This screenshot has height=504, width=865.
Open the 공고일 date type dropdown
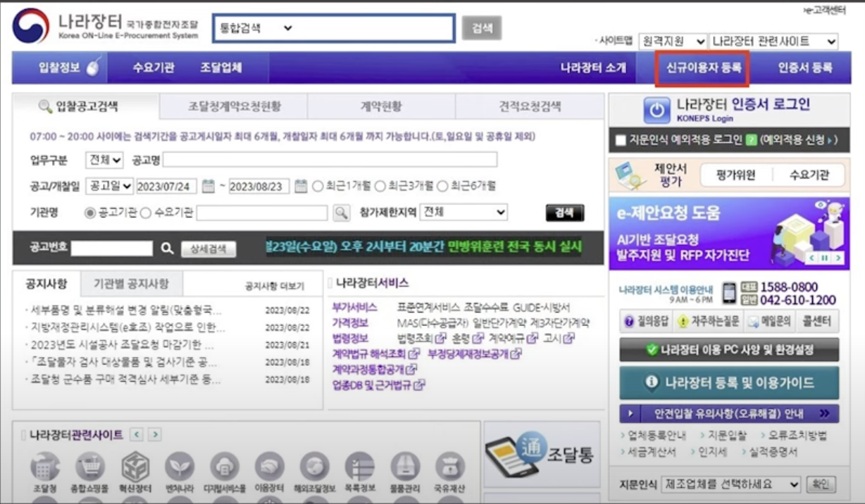(x=109, y=187)
